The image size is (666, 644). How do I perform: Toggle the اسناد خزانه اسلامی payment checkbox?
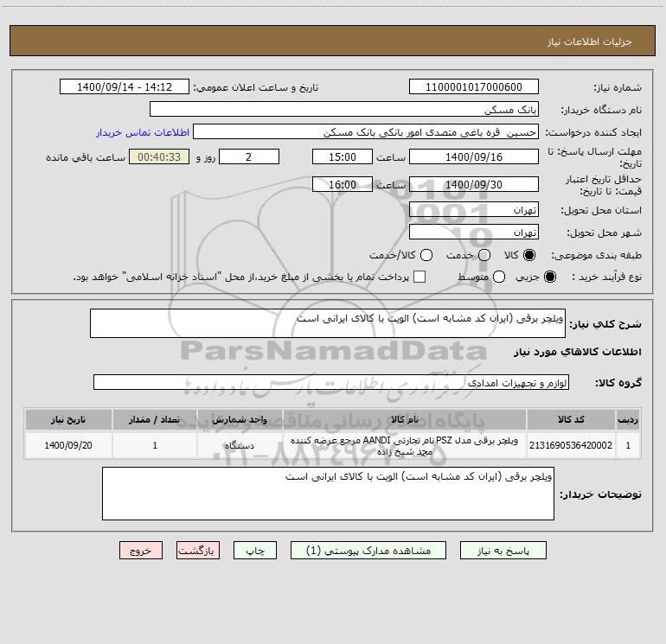(419, 277)
